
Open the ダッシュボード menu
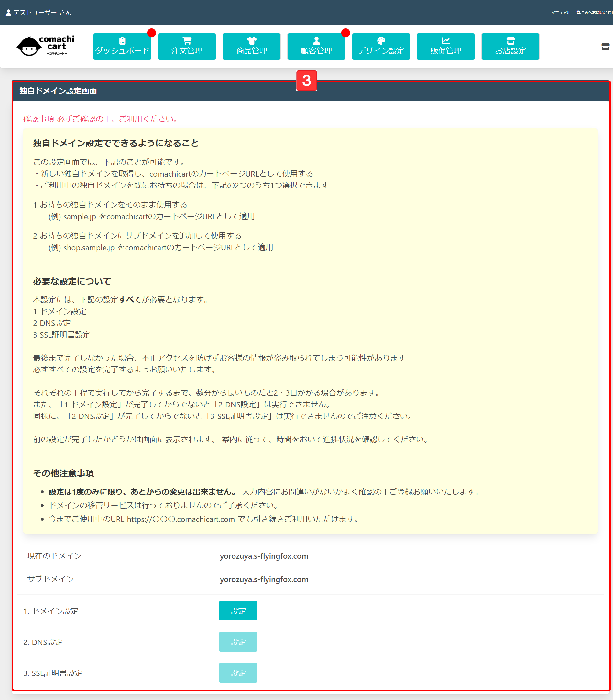coord(122,47)
